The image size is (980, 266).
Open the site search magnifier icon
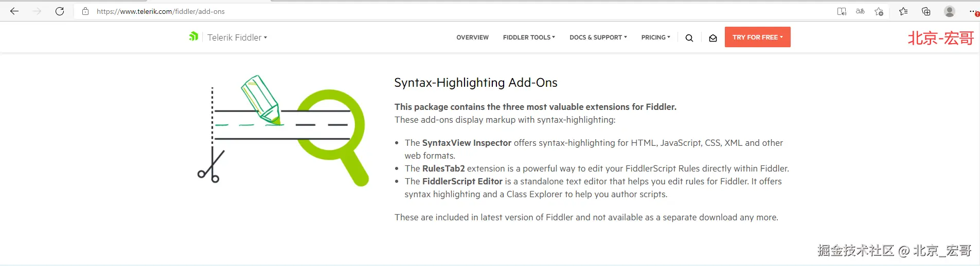click(689, 37)
